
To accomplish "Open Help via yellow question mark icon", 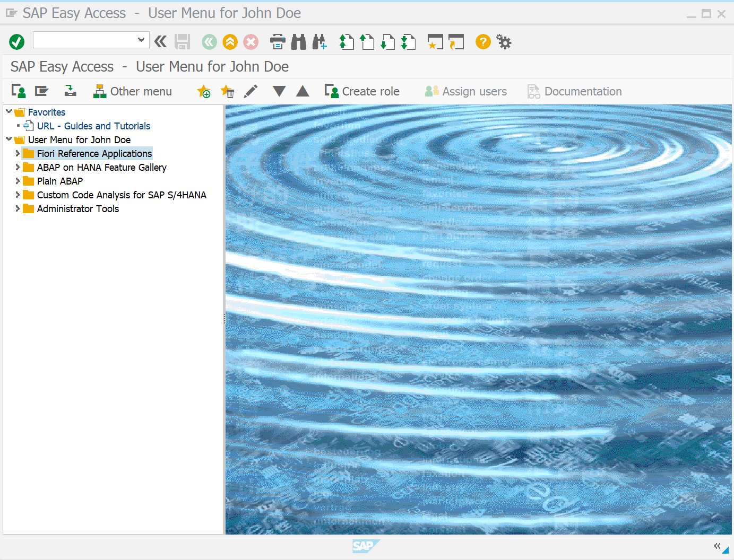I will (x=483, y=41).
